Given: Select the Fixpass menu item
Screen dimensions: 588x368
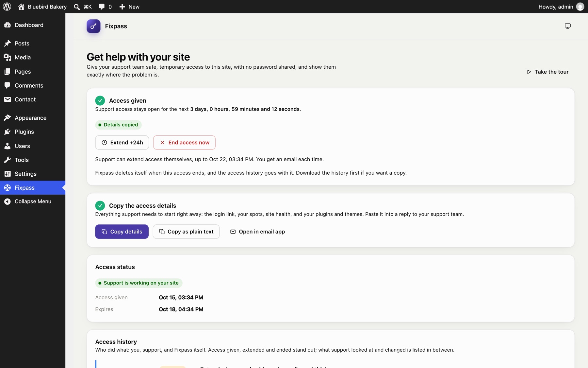Looking at the screenshot, I should (x=33, y=188).
